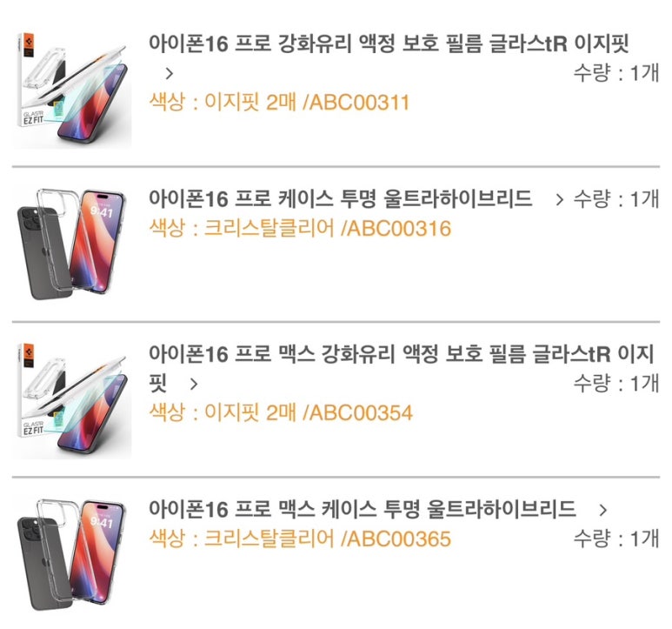Click quantity 수량 : 1개 of Pro Max case
Screen dimensions: 672x629
pos(616,539)
